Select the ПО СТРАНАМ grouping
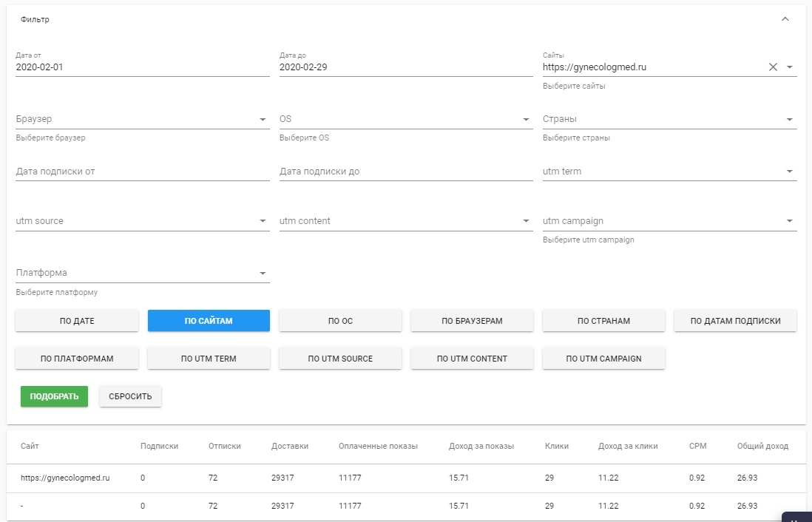812x522 pixels. (603, 321)
